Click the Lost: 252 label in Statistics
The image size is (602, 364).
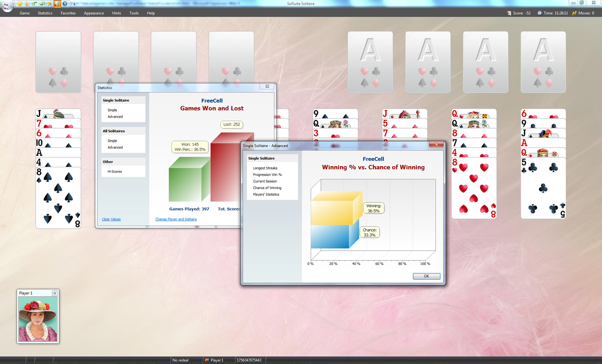coord(232,124)
